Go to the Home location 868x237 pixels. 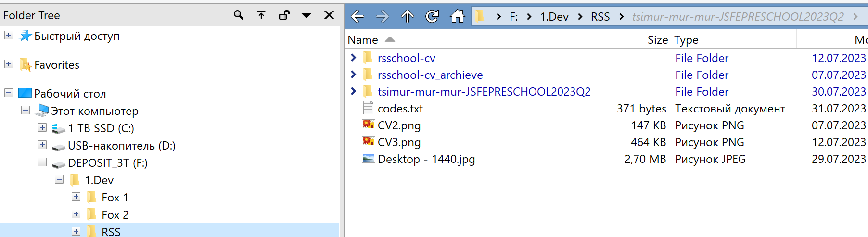pyautogui.click(x=457, y=17)
